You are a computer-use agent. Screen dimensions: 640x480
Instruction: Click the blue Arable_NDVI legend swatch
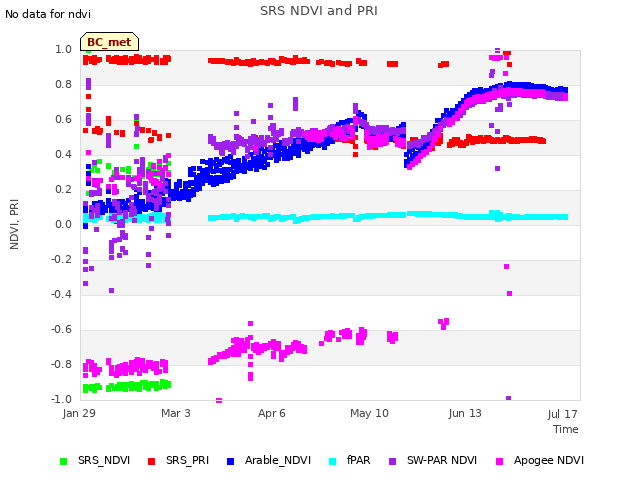coord(230,461)
